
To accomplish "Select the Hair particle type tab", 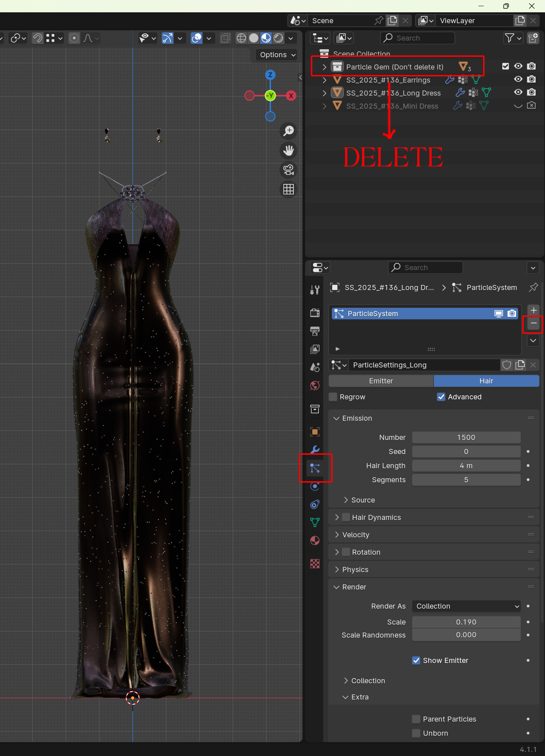I will click(486, 381).
